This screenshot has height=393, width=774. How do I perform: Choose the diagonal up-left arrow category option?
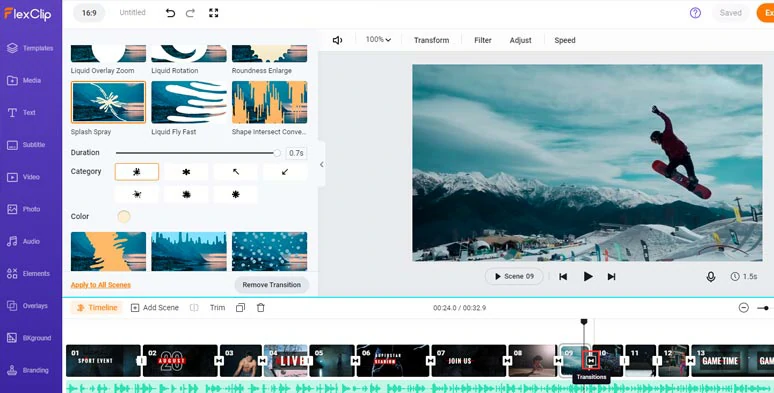coord(235,172)
